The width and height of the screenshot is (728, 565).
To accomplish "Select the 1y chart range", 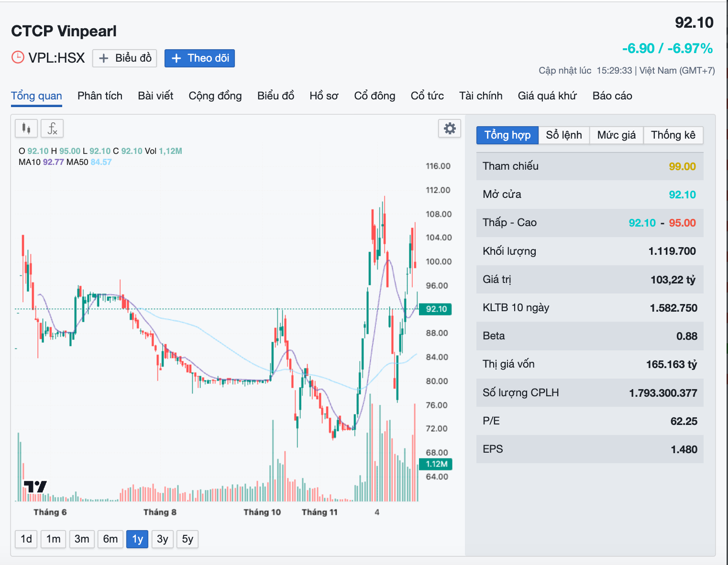I will click(x=137, y=539).
